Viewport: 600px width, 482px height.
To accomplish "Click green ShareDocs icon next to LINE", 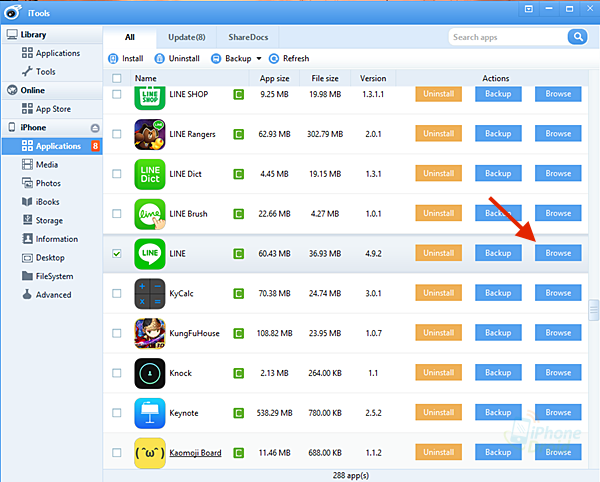I will 238,254.
